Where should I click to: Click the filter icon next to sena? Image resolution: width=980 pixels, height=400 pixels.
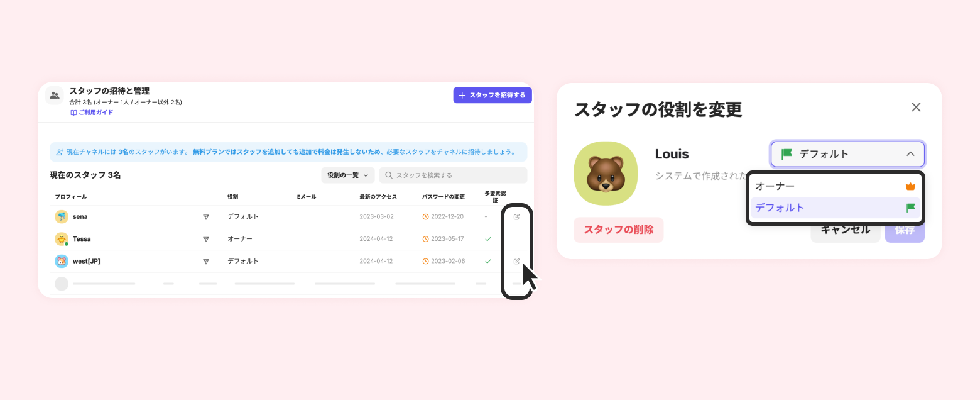pos(205,217)
